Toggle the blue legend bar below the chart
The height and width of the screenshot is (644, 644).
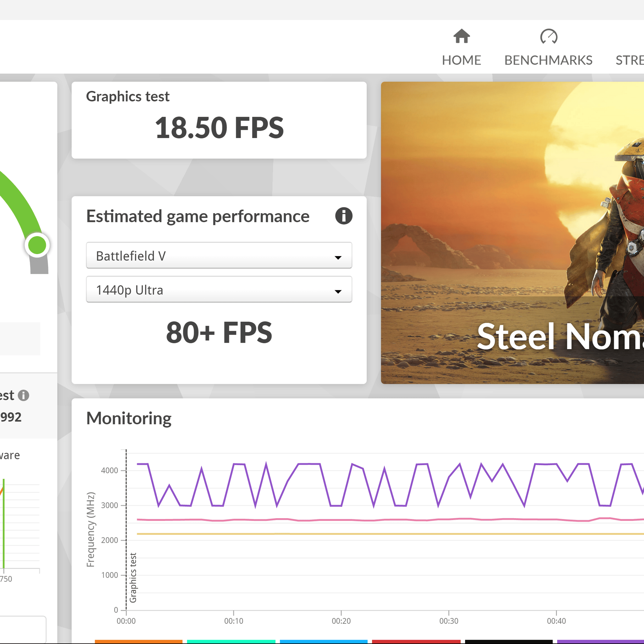[324, 642]
